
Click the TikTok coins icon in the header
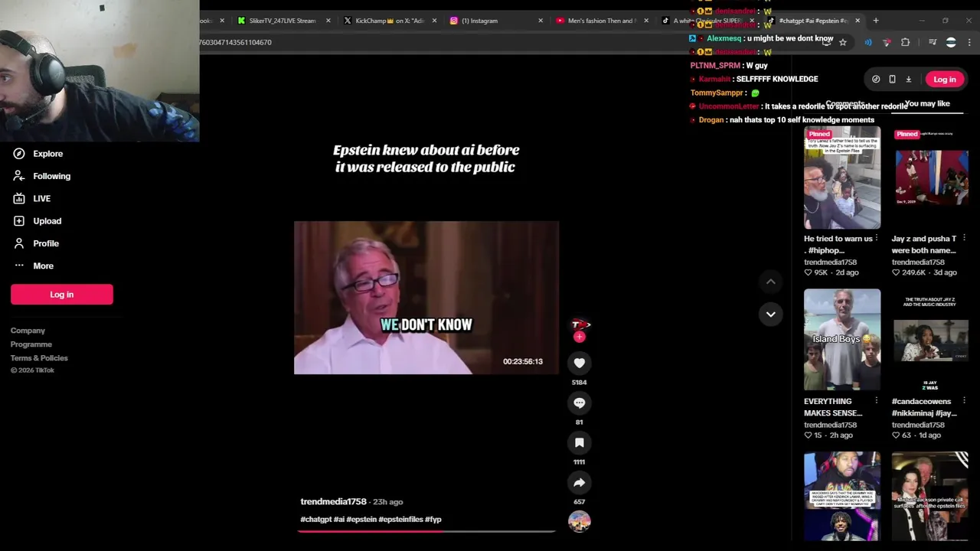pos(876,80)
